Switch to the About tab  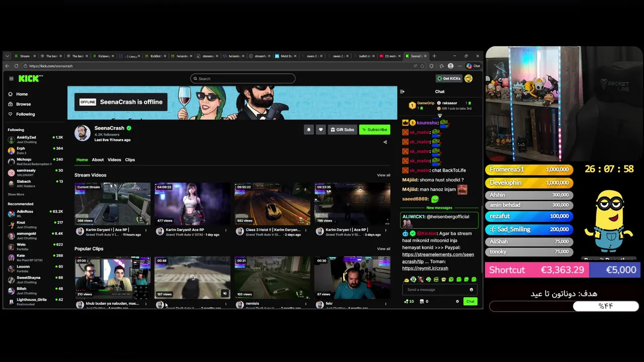pyautogui.click(x=98, y=160)
